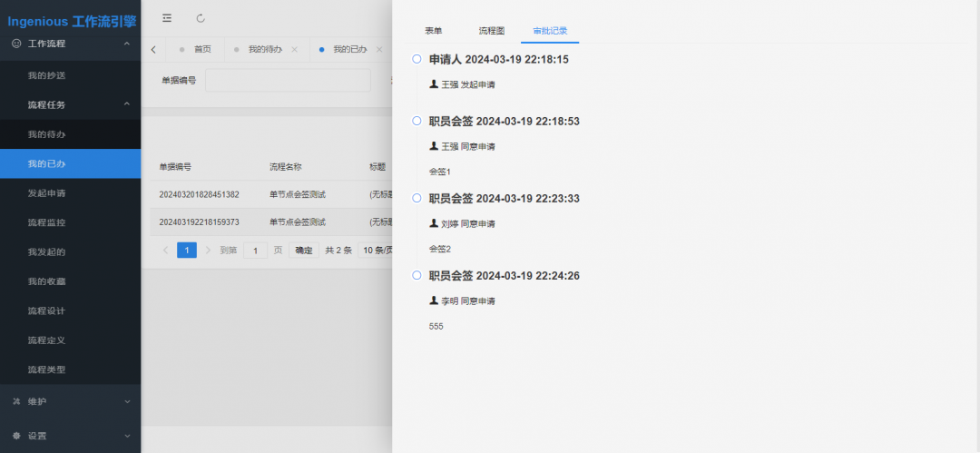Collapse the 流程任务 submenu chevron
Image resolution: width=980 pixels, height=453 pixels.
click(x=127, y=104)
